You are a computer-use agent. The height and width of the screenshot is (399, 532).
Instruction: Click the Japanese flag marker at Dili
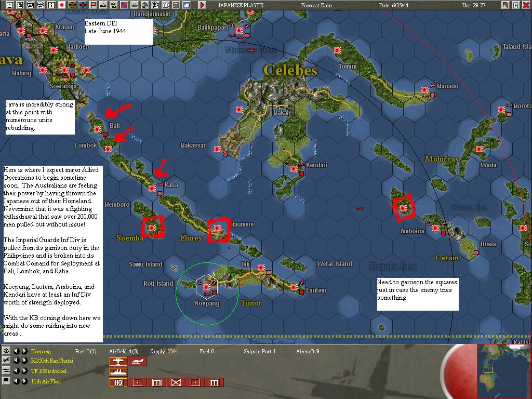click(261, 268)
